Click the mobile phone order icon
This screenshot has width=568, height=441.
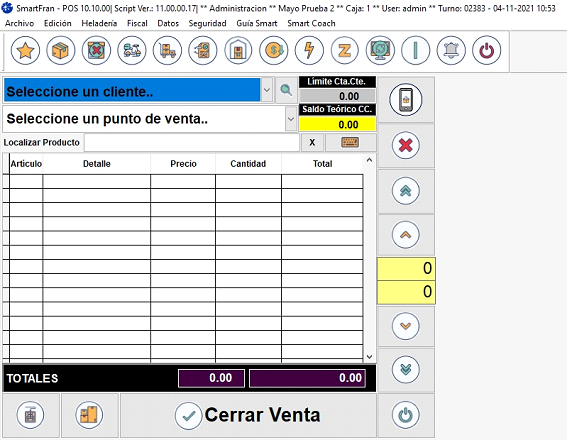point(406,100)
